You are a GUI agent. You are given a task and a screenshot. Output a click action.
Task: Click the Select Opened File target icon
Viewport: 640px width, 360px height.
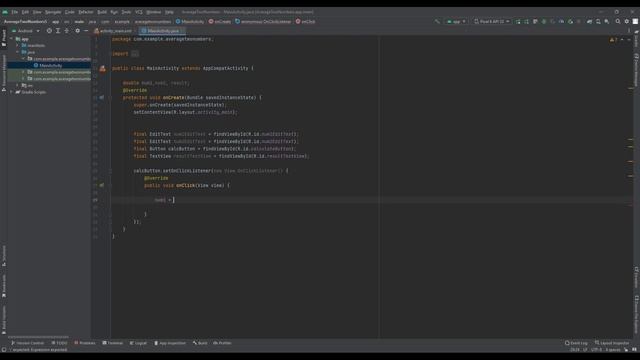point(49,31)
